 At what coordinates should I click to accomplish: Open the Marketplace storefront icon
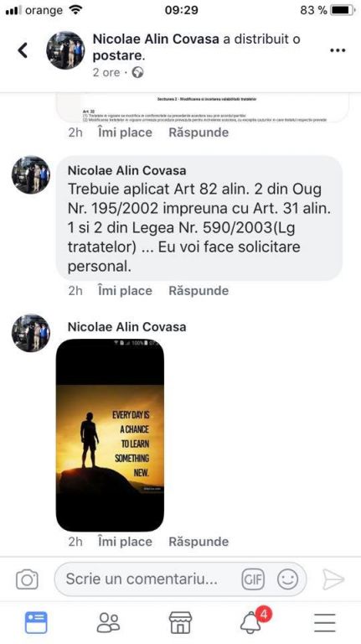coord(181,623)
